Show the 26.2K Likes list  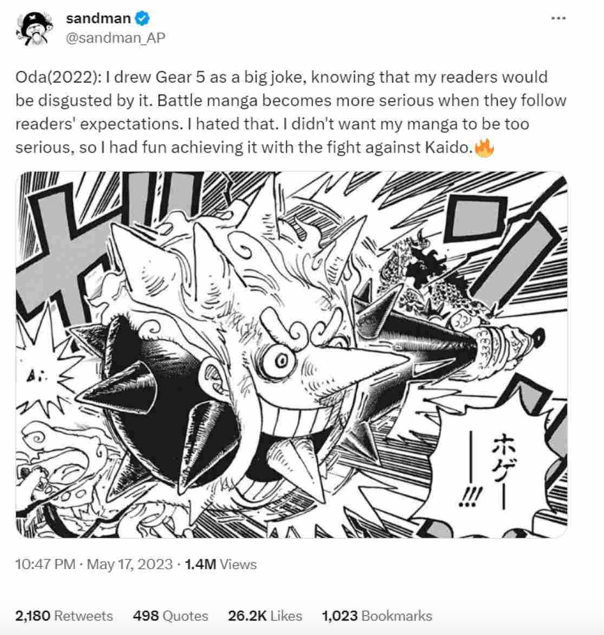tap(265, 616)
